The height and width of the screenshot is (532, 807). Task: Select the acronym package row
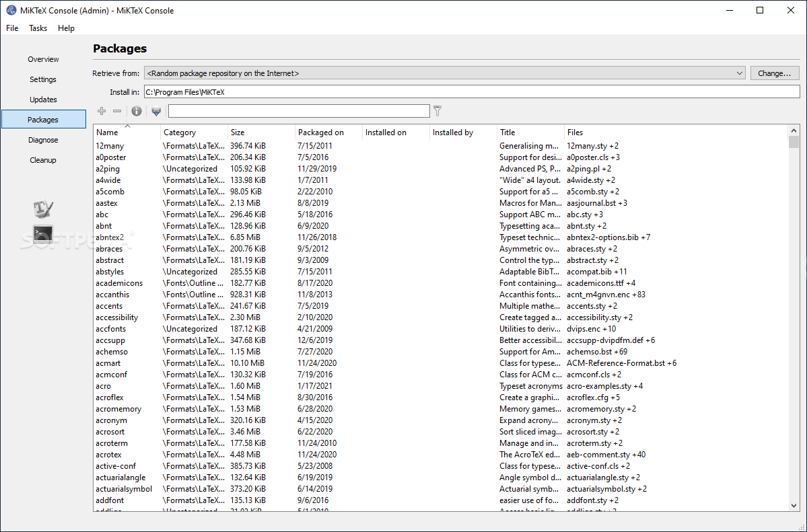click(441, 420)
